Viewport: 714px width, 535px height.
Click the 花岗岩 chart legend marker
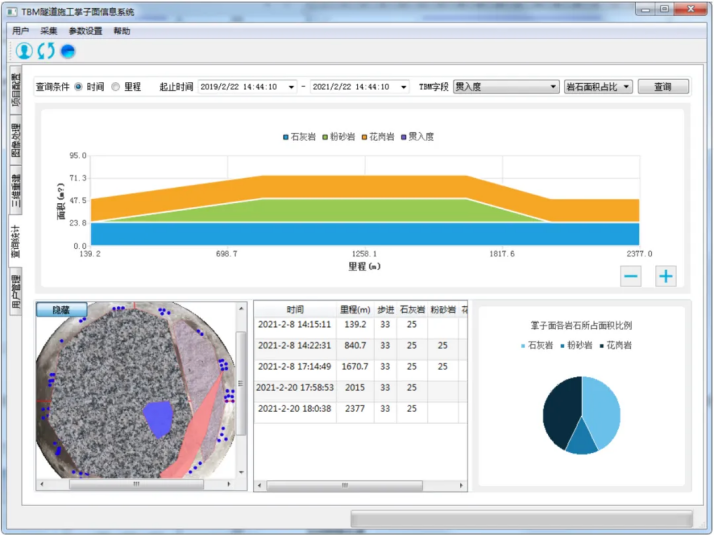pos(364,137)
